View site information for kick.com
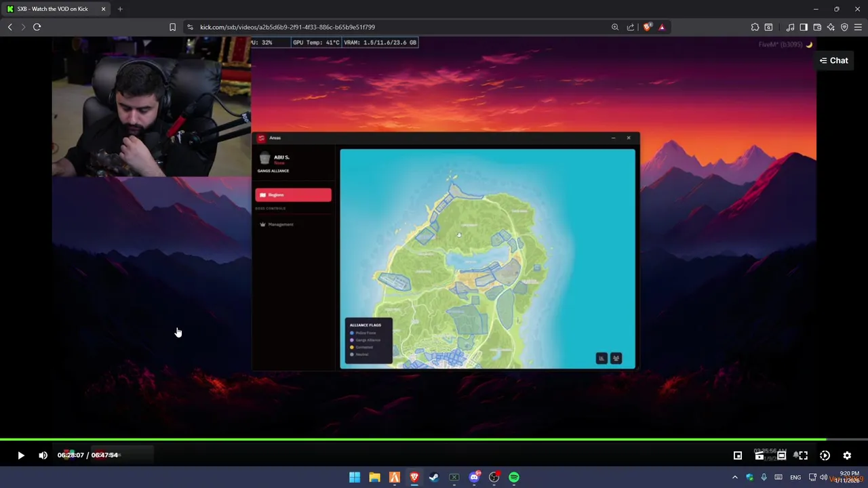868x488 pixels. 190,27
